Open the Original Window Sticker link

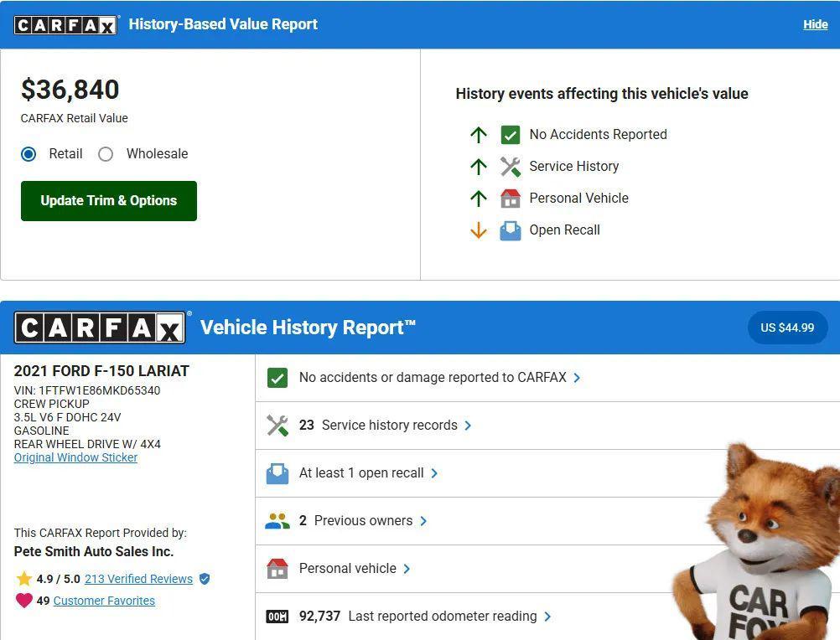pyautogui.click(x=75, y=457)
